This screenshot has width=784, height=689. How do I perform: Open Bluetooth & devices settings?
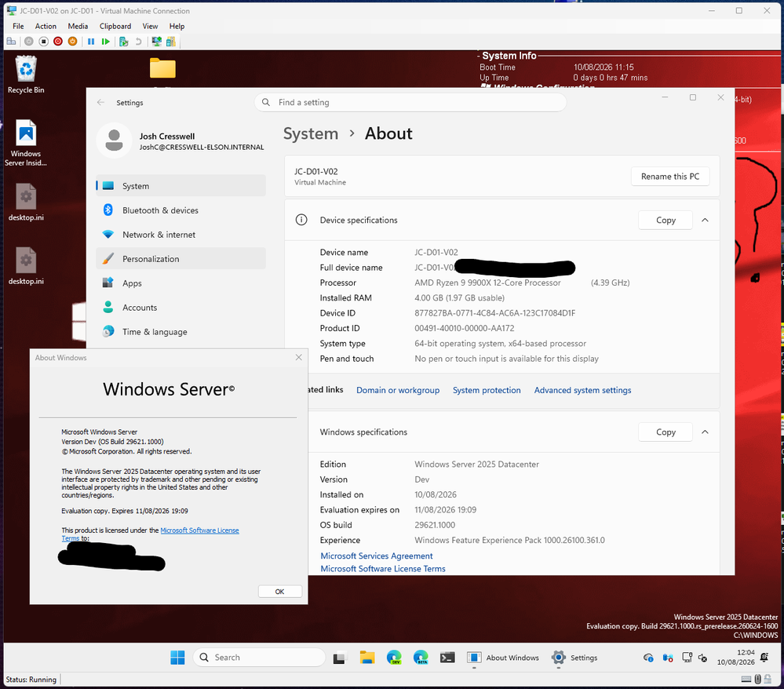coord(181,210)
